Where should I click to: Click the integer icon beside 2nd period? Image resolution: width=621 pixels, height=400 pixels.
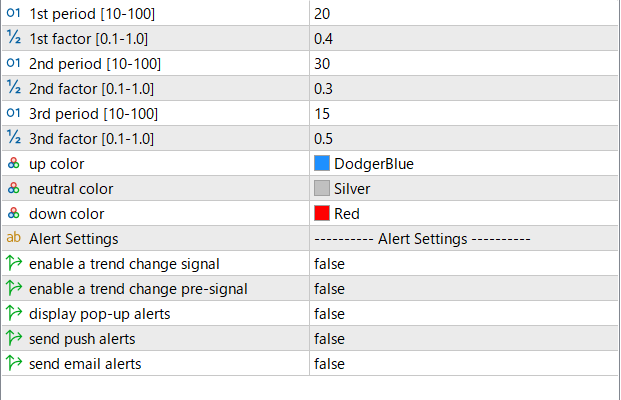[13, 63]
